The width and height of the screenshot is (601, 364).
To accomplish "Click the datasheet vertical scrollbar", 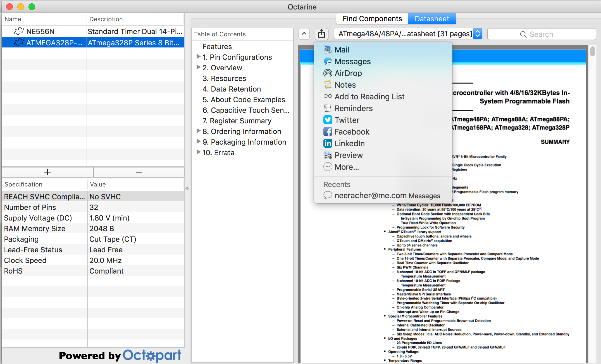I will pyautogui.click(x=593, y=52).
